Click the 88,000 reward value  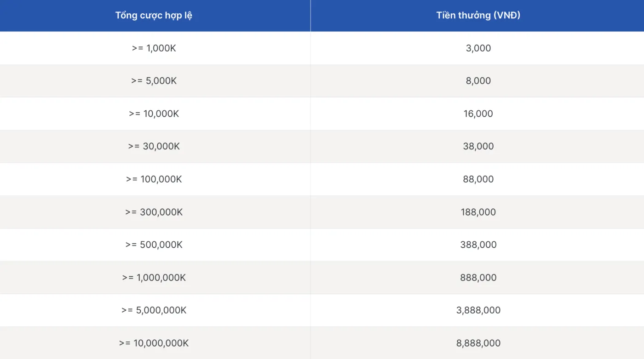tap(478, 179)
